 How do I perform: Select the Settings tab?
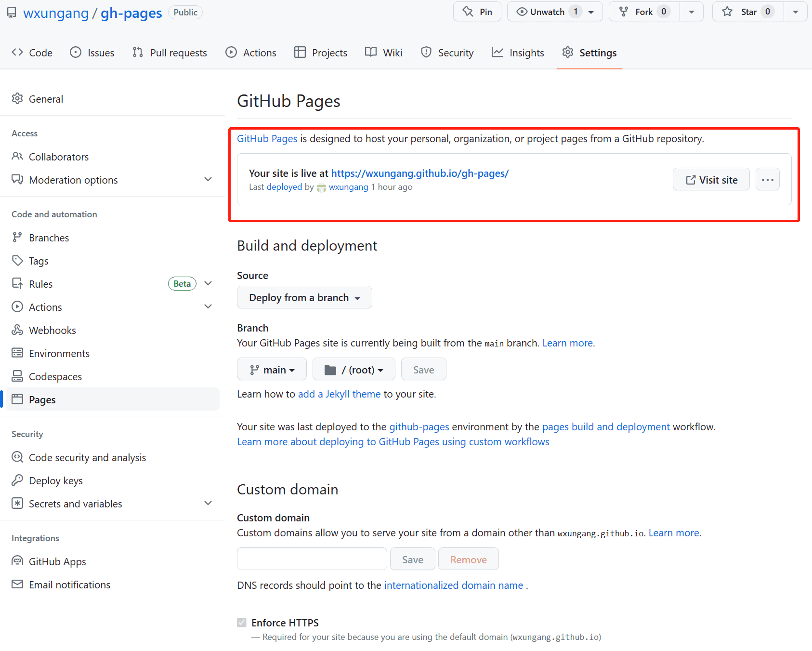pyautogui.click(x=589, y=53)
